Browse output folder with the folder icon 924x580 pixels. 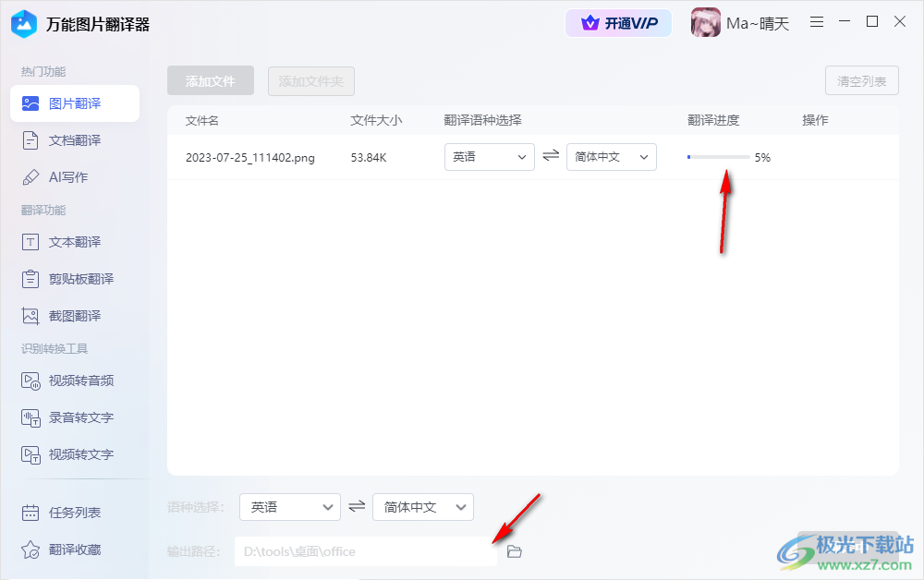(515, 551)
